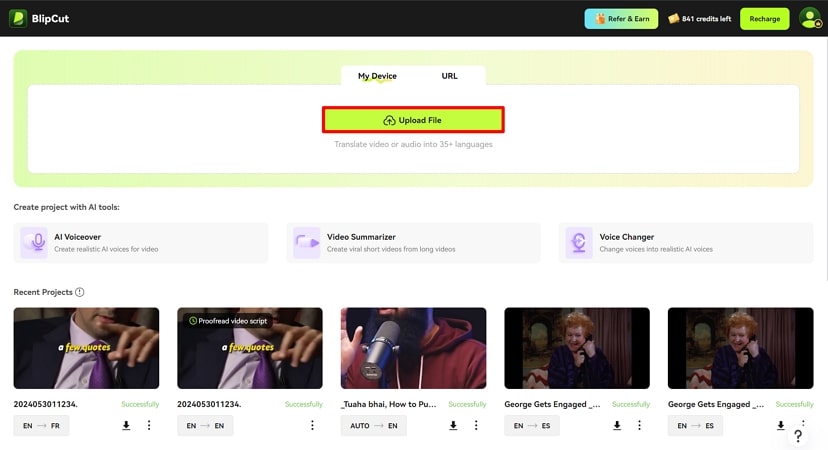Download the first George Gets Engaged project

point(617,425)
